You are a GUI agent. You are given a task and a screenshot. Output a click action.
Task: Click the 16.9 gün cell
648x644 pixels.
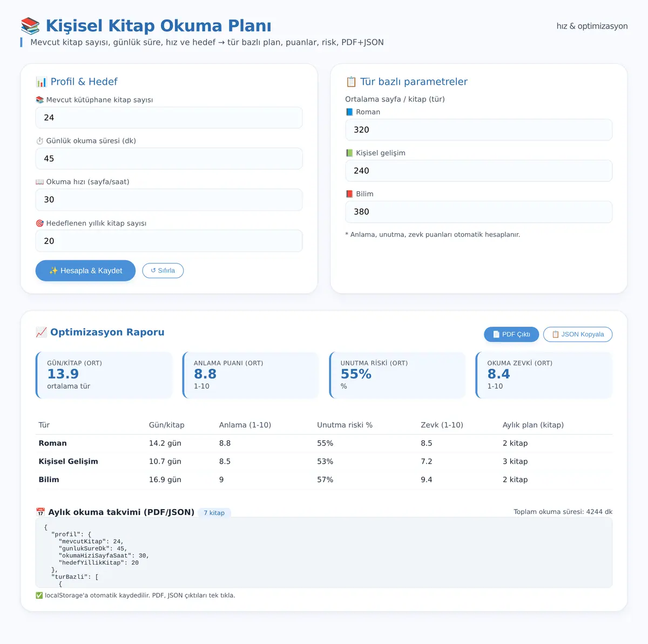[165, 479]
